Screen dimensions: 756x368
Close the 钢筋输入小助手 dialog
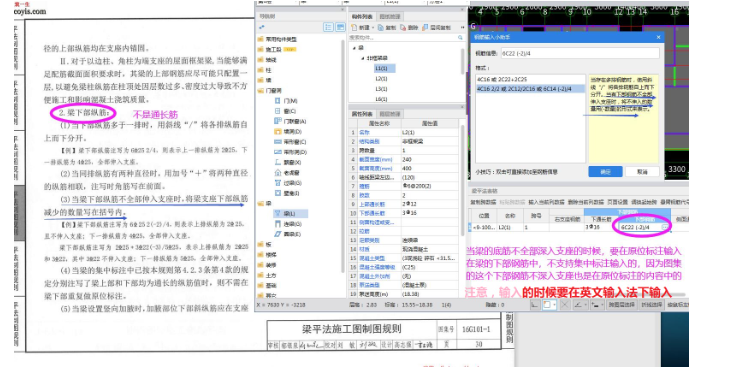658,37
